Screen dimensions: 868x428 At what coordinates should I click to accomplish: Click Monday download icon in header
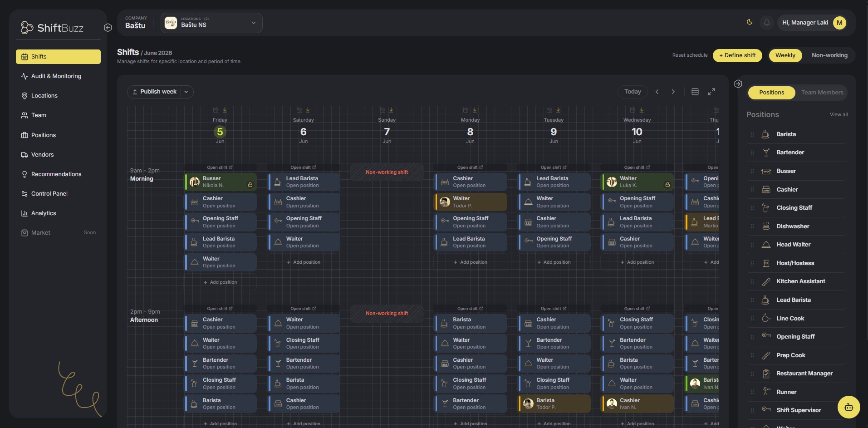pyautogui.click(x=475, y=110)
